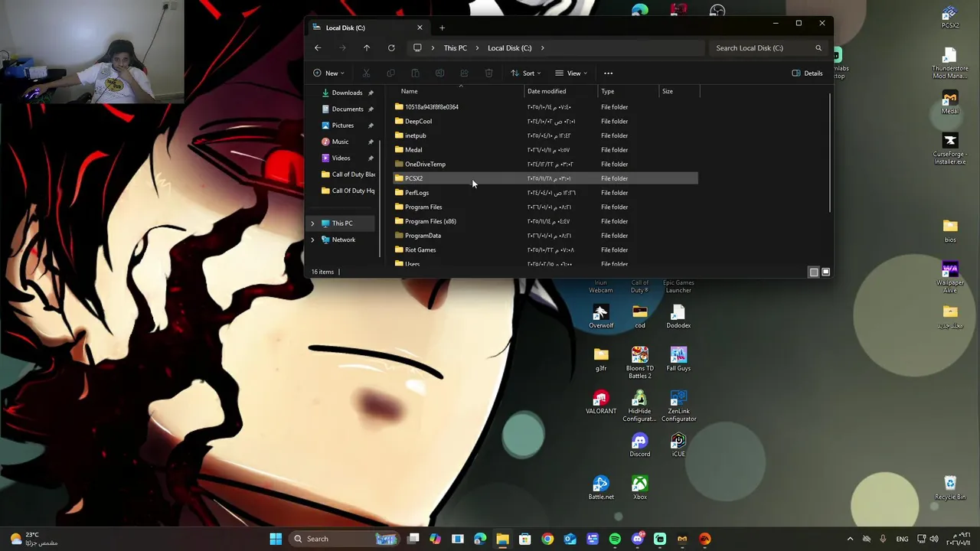Add a new File Explorer tab with plus
980x551 pixels.
point(442,28)
